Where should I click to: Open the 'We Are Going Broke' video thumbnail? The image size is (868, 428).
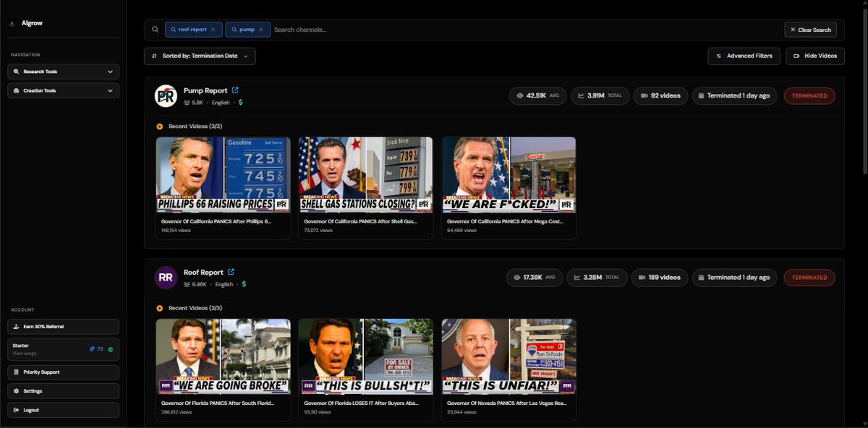(x=223, y=356)
